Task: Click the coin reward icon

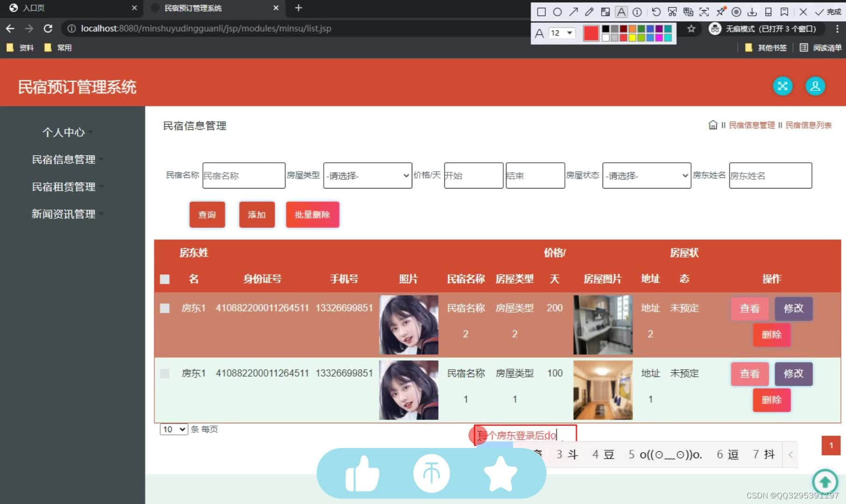Action: (431, 474)
